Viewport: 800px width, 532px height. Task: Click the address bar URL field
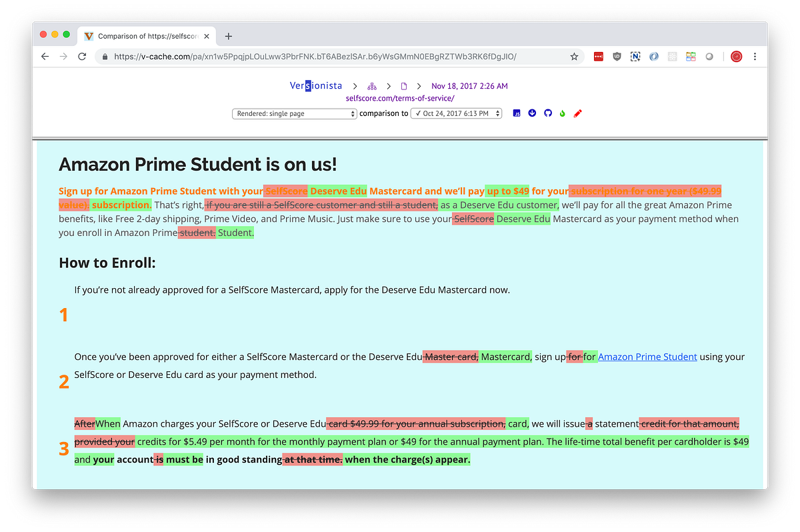(340, 57)
